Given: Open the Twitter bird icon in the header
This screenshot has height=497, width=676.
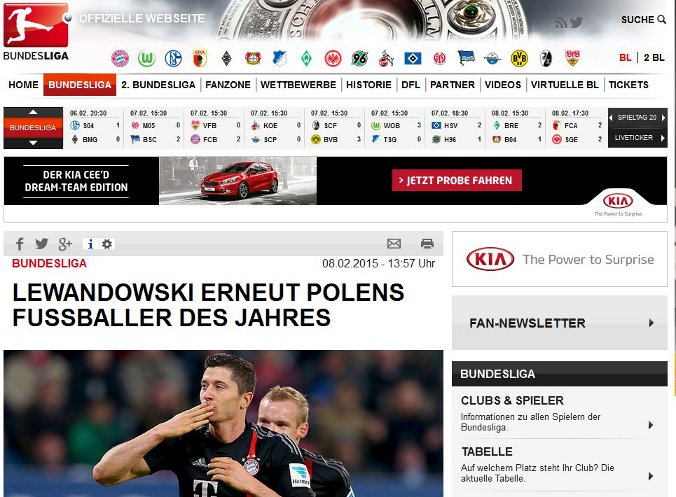Looking at the screenshot, I should pyautogui.click(x=576, y=22).
